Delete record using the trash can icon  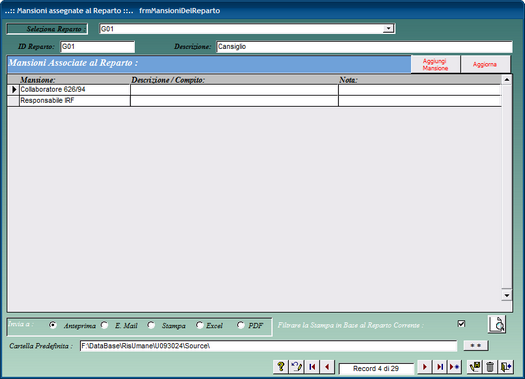pos(490,367)
